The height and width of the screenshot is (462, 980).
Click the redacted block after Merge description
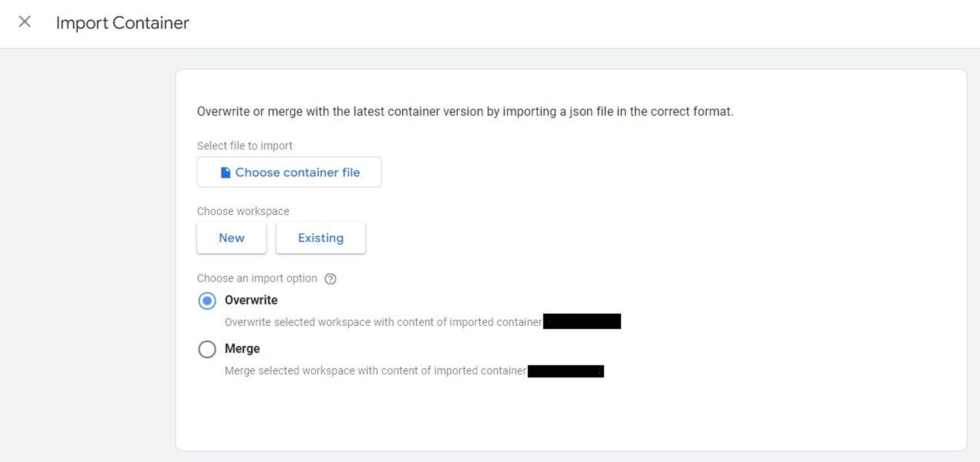pos(565,371)
